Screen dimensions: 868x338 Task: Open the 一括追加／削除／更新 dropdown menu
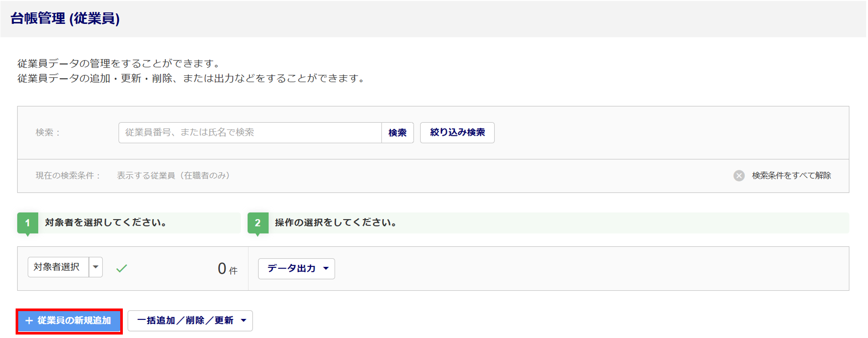190,321
